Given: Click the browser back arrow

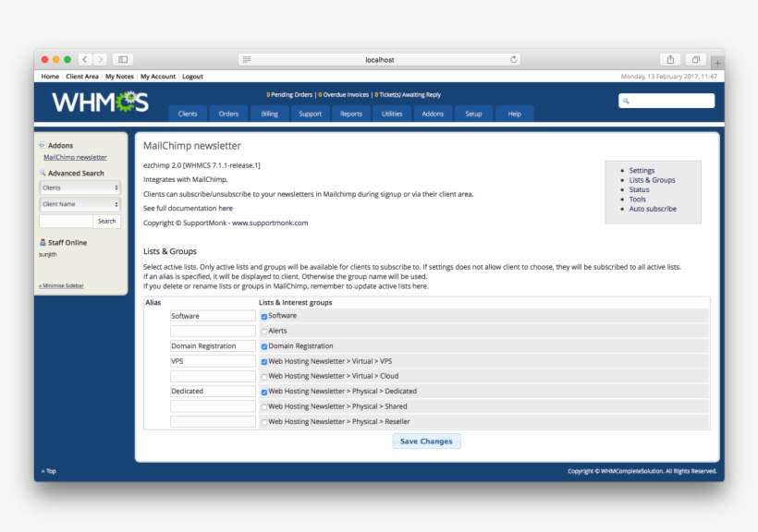Looking at the screenshot, I should tap(87, 57).
